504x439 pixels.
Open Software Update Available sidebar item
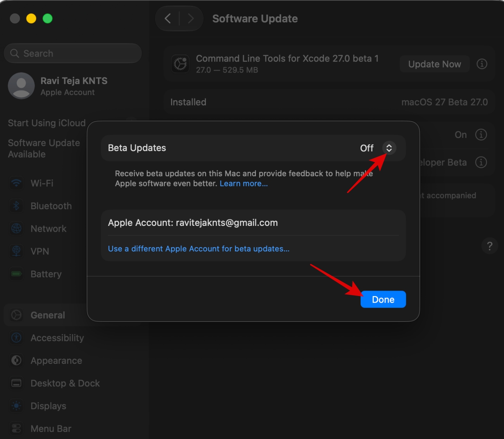[x=44, y=148]
